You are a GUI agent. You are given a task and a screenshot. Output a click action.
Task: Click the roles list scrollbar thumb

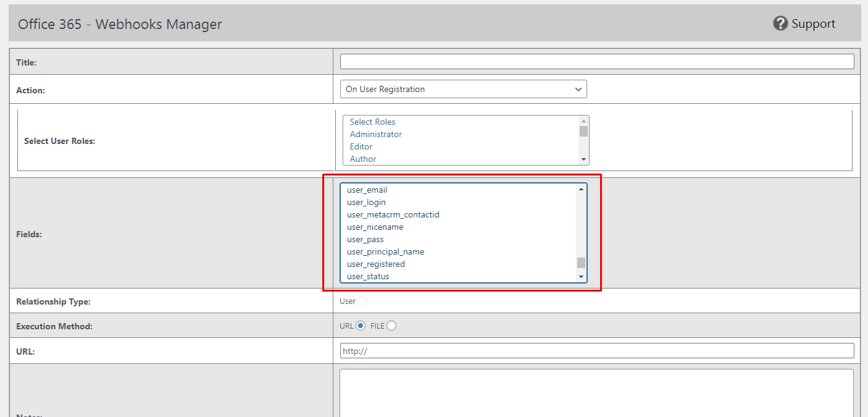(x=583, y=131)
